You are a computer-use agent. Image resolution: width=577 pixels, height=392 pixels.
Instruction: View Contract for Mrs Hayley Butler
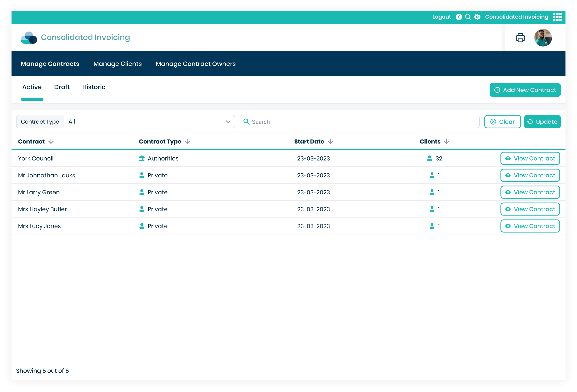click(x=530, y=209)
